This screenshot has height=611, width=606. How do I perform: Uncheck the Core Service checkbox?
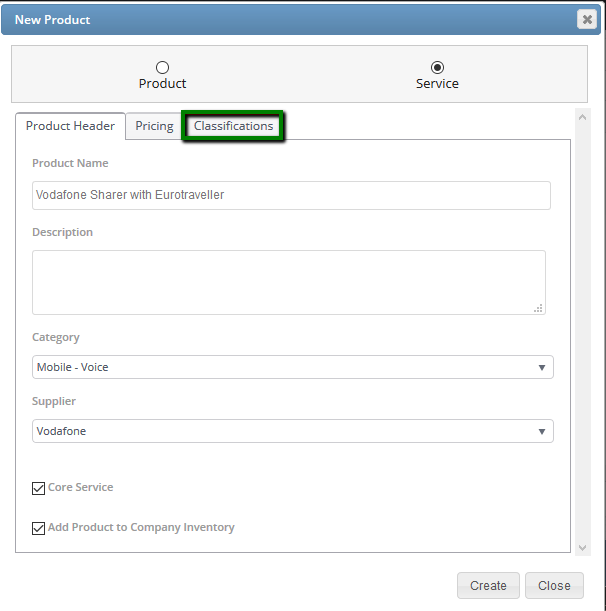(38, 488)
